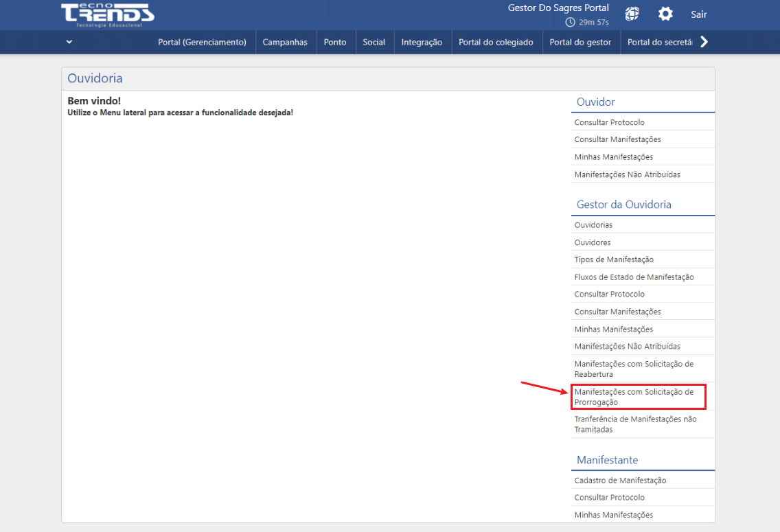Screen dimensions: 780x532
Task: Open Manifestações com Solicitação de Prorrogação link
Action: click(634, 397)
